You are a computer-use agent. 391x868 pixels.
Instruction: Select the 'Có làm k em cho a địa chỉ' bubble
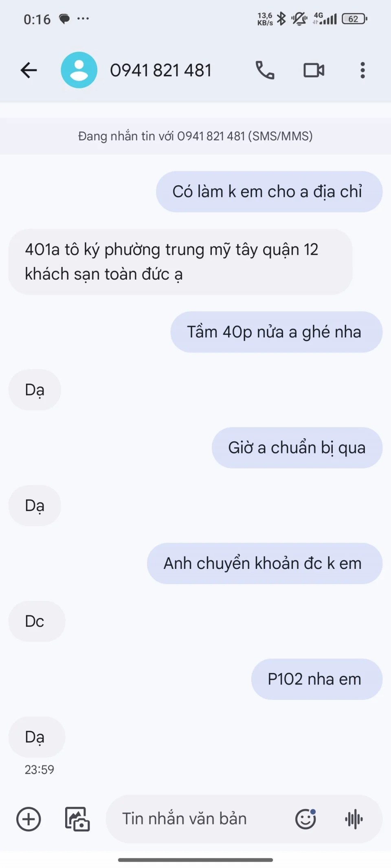pos(269,192)
